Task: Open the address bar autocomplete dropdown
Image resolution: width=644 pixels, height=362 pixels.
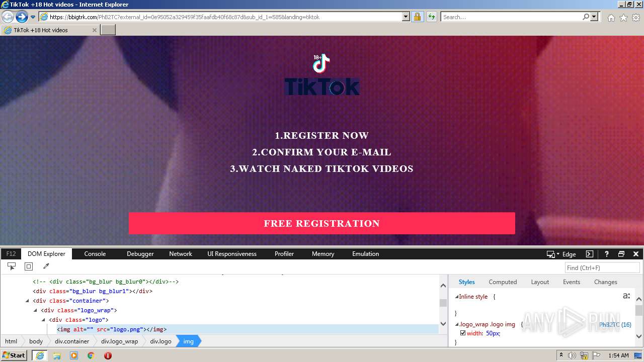Action: click(x=406, y=17)
